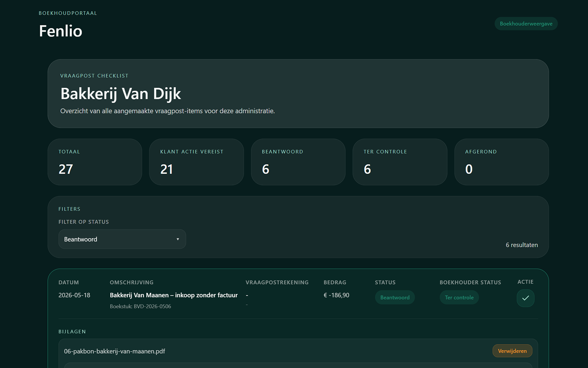Select the Klant actie vereist 21 card
The image size is (588, 368).
pos(196,162)
